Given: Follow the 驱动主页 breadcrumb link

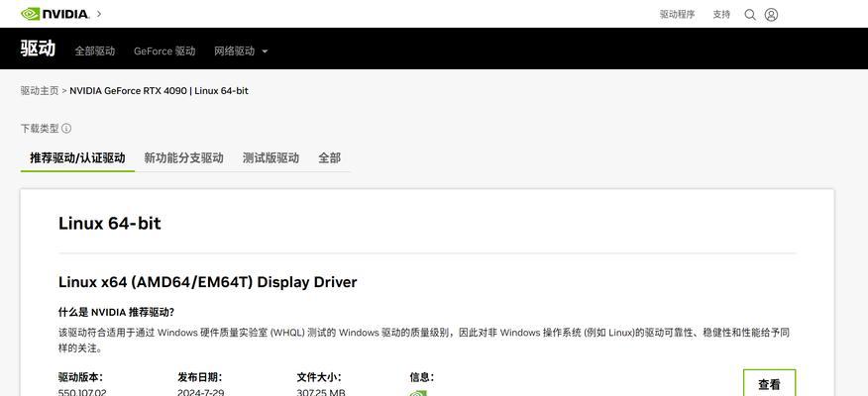Looking at the screenshot, I should tap(40, 91).
